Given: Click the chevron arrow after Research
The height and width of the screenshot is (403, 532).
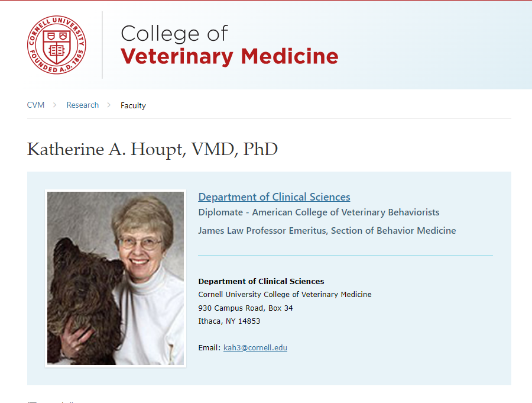Looking at the screenshot, I should (x=109, y=105).
